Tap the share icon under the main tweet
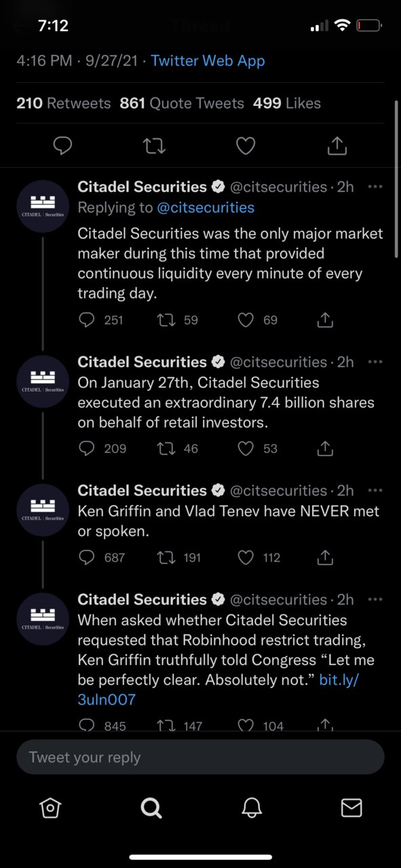Image resolution: width=401 pixels, height=868 pixels. pos(337,145)
